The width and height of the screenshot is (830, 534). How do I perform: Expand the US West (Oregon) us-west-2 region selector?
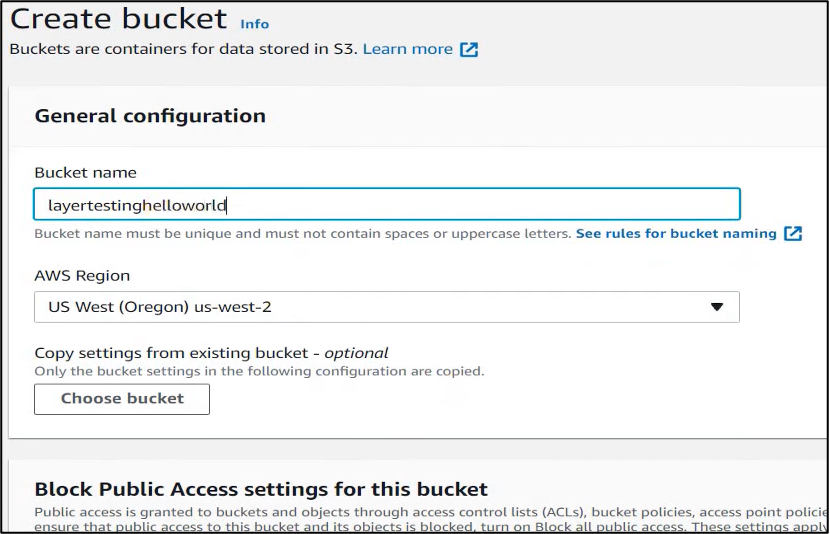386,307
